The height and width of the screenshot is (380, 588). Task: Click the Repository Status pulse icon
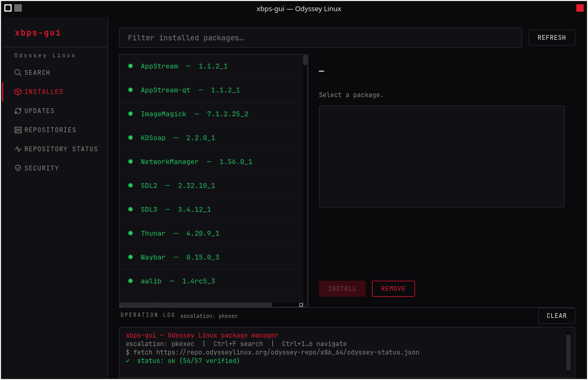pos(18,149)
